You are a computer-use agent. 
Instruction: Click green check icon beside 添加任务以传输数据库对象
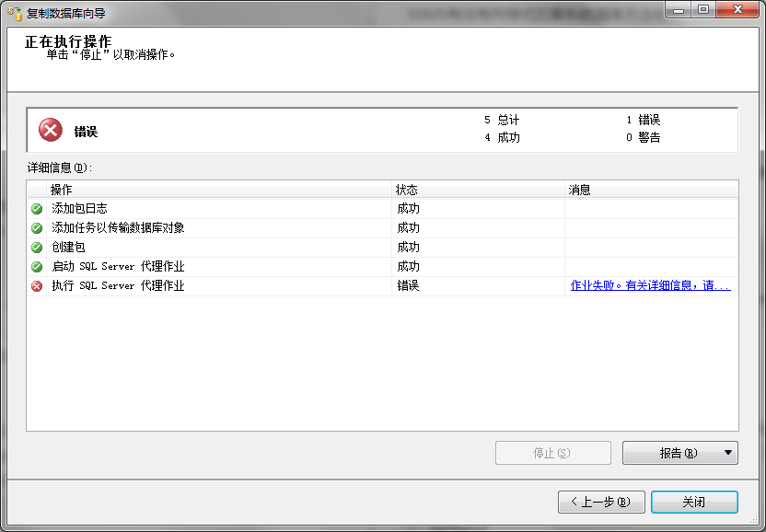(37, 228)
